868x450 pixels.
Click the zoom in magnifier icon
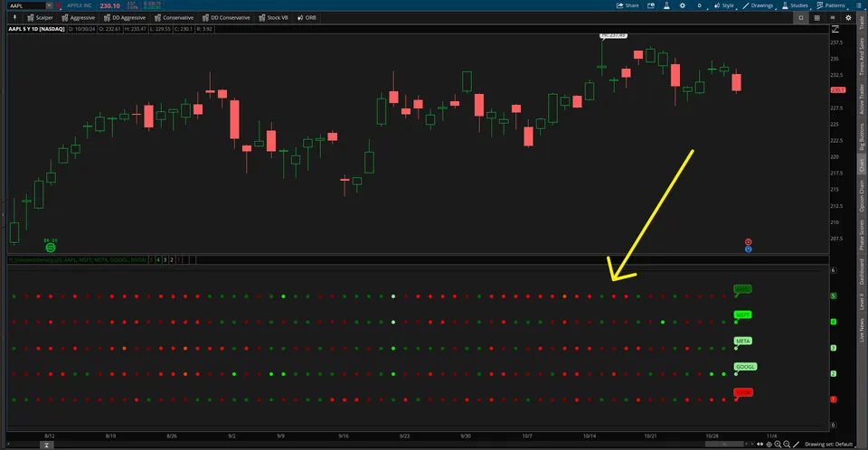click(x=778, y=445)
